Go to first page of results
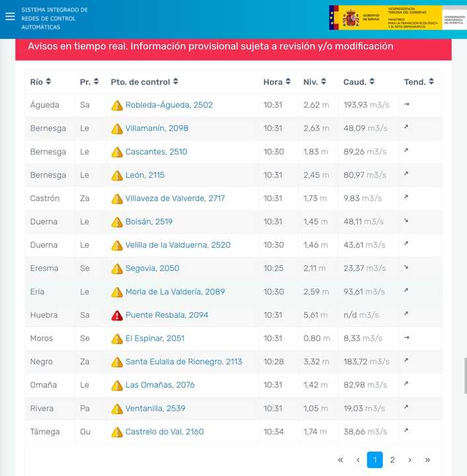Viewport: 467px width, 476px height. pos(341,460)
